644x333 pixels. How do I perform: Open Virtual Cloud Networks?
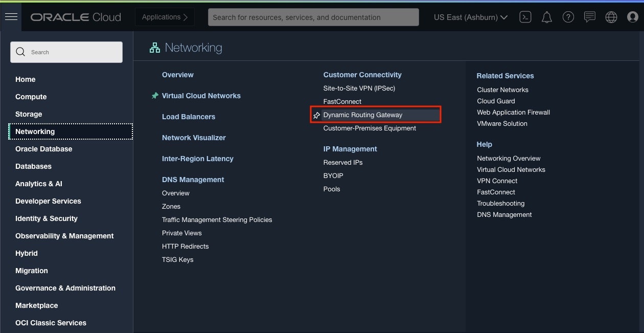pos(201,96)
